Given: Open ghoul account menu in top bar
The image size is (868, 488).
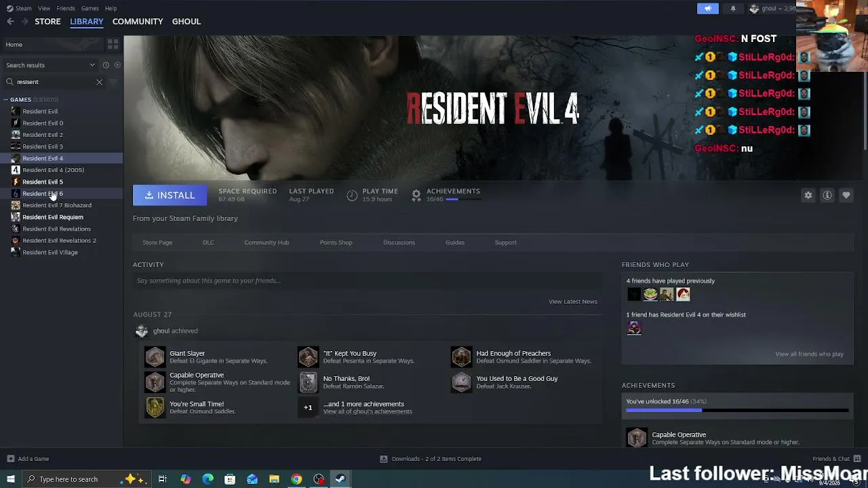Looking at the screenshot, I should coord(772,8).
